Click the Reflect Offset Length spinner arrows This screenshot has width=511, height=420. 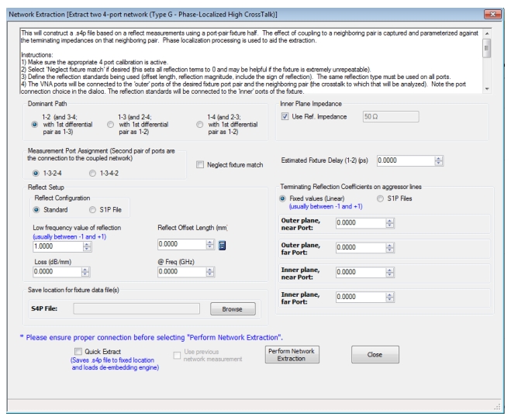click(x=211, y=244)
